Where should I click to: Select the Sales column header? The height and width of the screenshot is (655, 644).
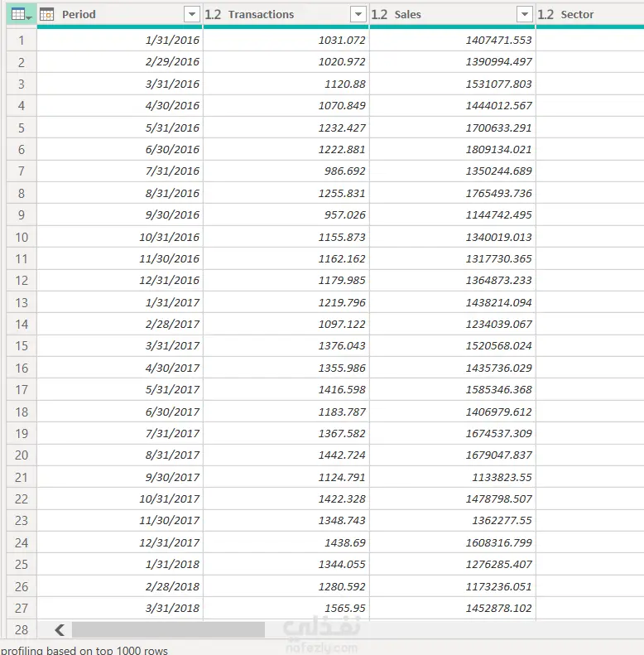tap(452, 15)
